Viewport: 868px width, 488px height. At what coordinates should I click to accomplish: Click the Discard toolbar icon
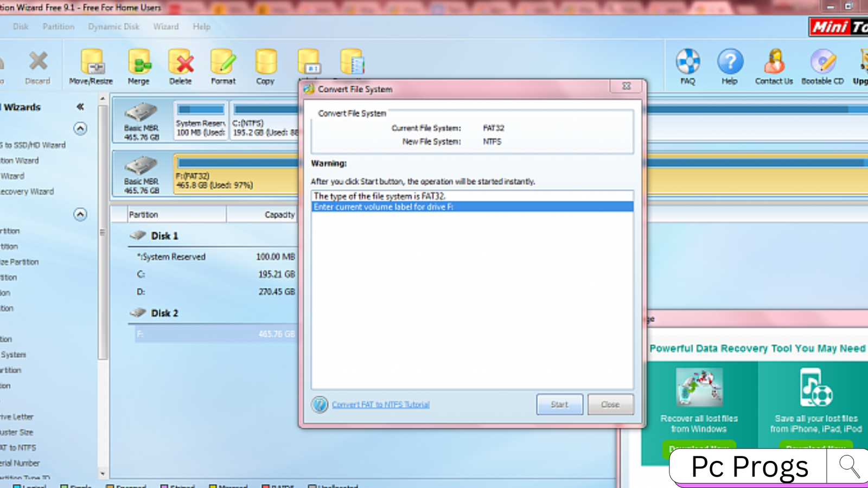tap(38, 68)
